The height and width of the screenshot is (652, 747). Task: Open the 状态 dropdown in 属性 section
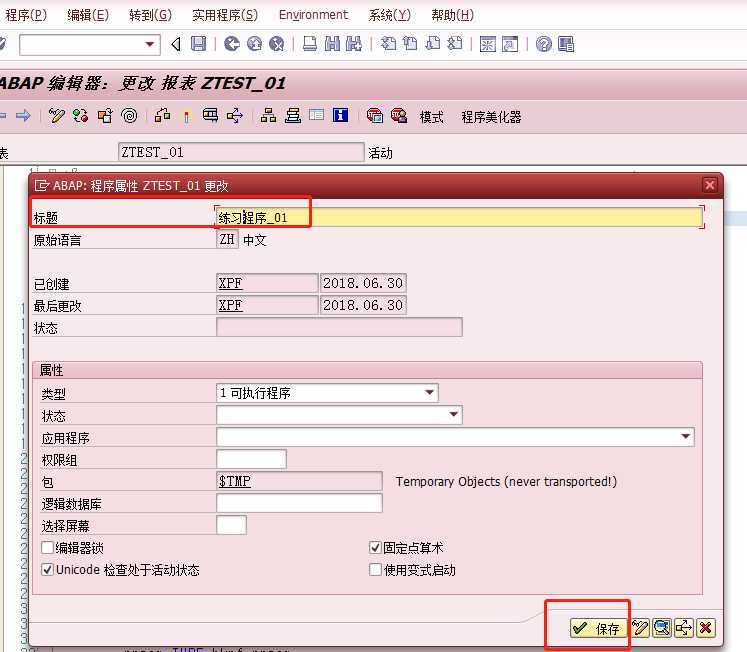(x=339, y=415)
